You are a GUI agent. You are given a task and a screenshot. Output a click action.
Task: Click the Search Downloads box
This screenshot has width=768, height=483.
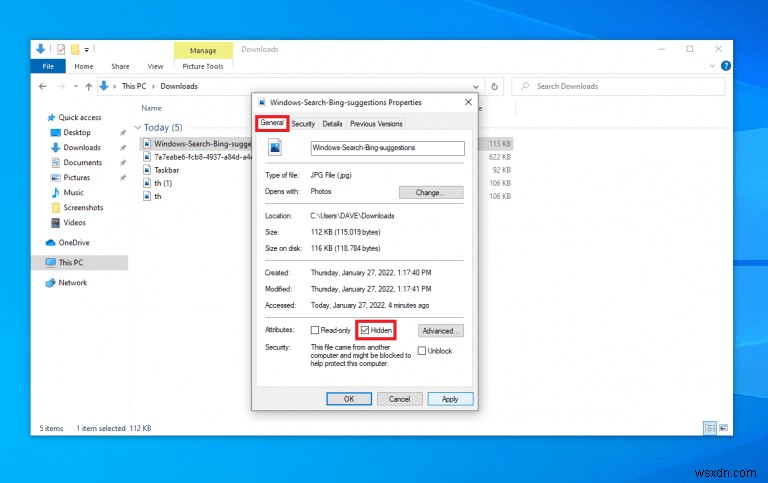click(618, 86)
